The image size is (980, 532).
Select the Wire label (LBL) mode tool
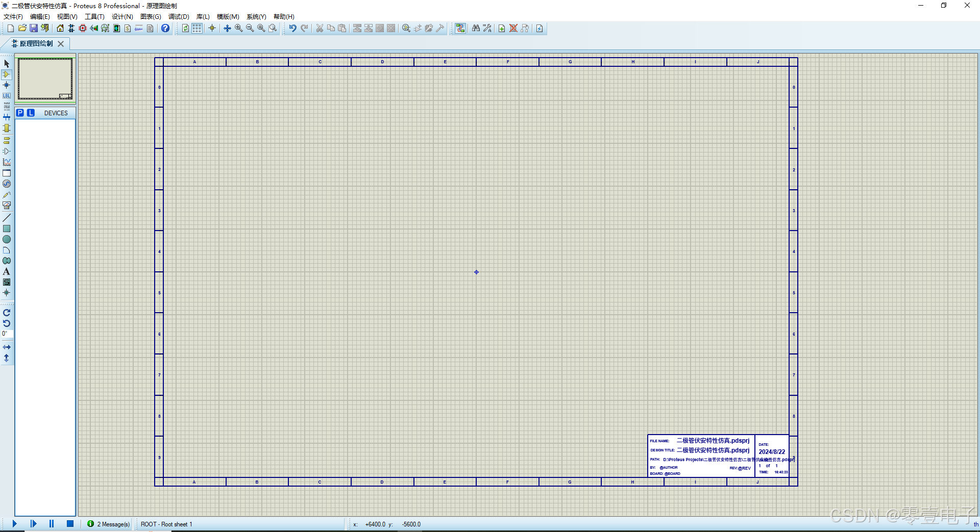(7, 96)
